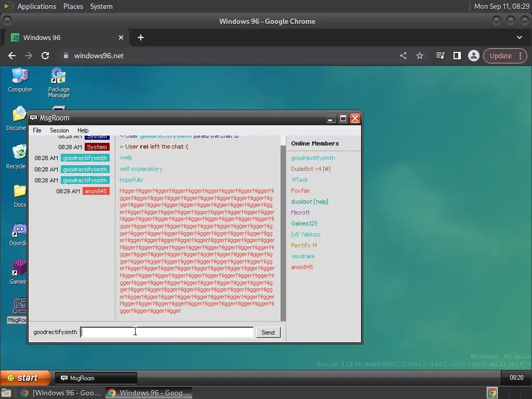This screenshot has width=532, height=399.
Task: Click Chrome's forward arrow
Action: point(29,56)
